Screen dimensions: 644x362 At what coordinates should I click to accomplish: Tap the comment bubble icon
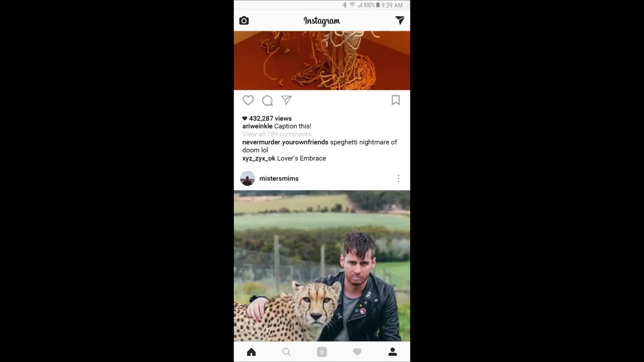point(267,101)
